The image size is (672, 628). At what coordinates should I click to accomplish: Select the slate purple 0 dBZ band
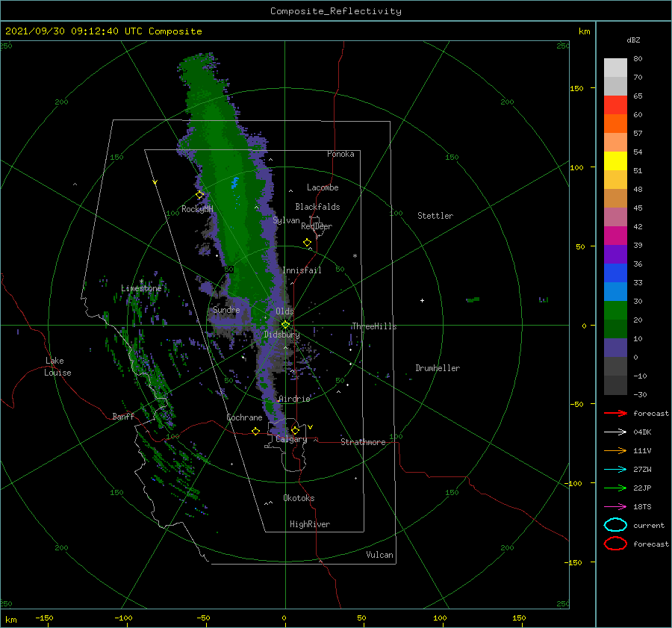(615, 348)
